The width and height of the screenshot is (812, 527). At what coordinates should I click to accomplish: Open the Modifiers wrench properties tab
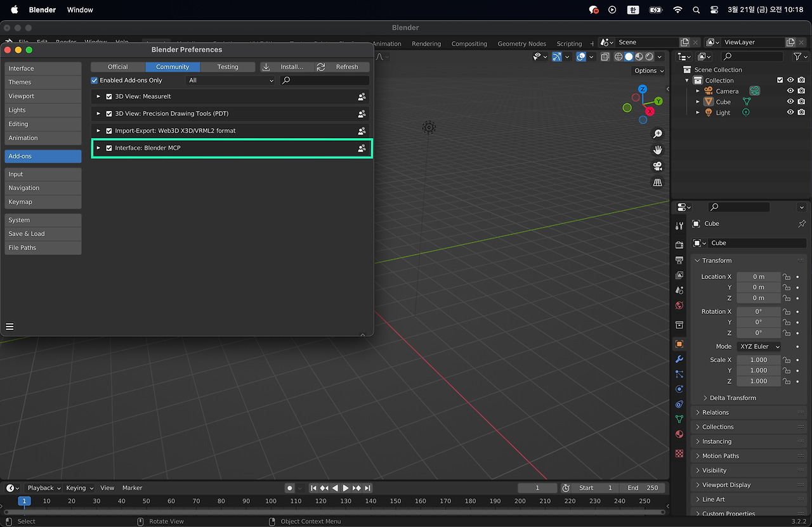pyautogui.click(x=679, y=359)
